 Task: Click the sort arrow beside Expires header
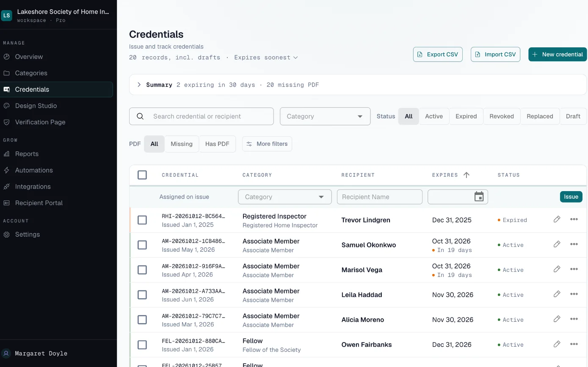point(467,175)
